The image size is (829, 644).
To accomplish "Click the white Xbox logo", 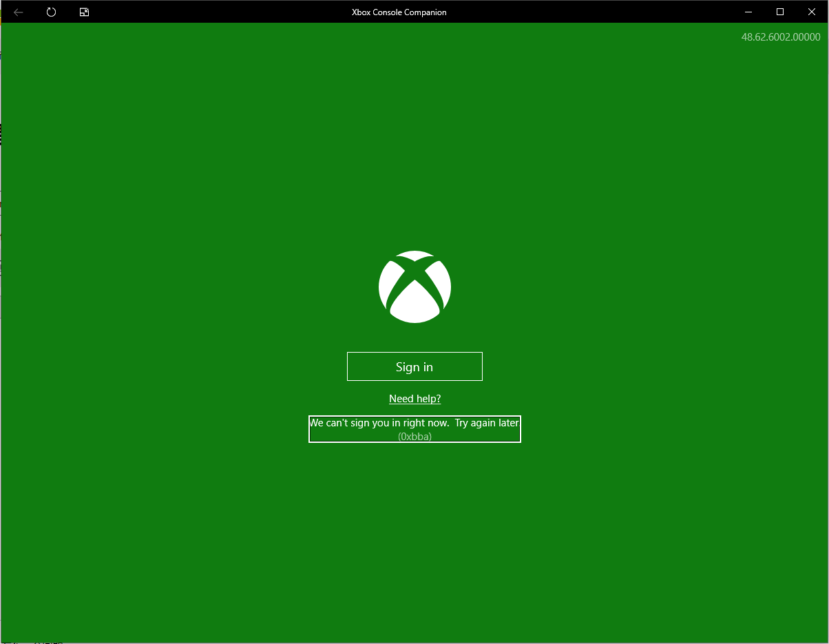I will (414, 287).
